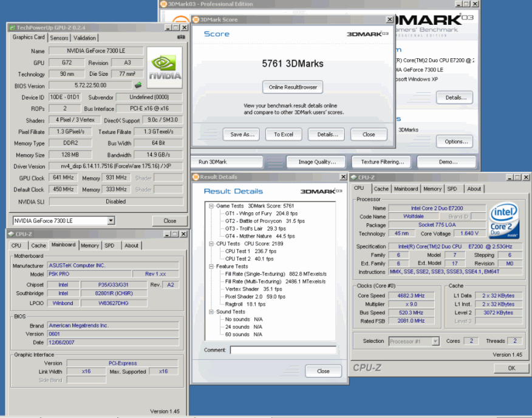Click the 3DMark Score window title icon
The width and height of the screenshot is (532, 418).
(196, 19)
